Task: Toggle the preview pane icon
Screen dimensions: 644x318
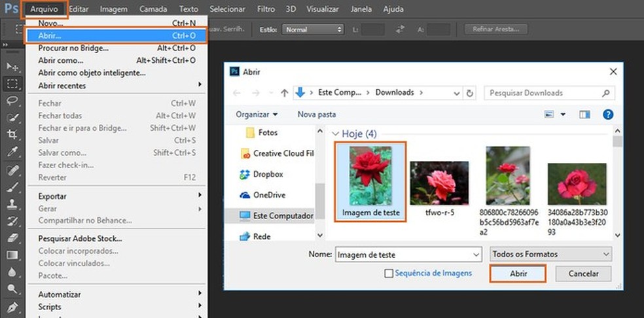Action: pos(584,115)
